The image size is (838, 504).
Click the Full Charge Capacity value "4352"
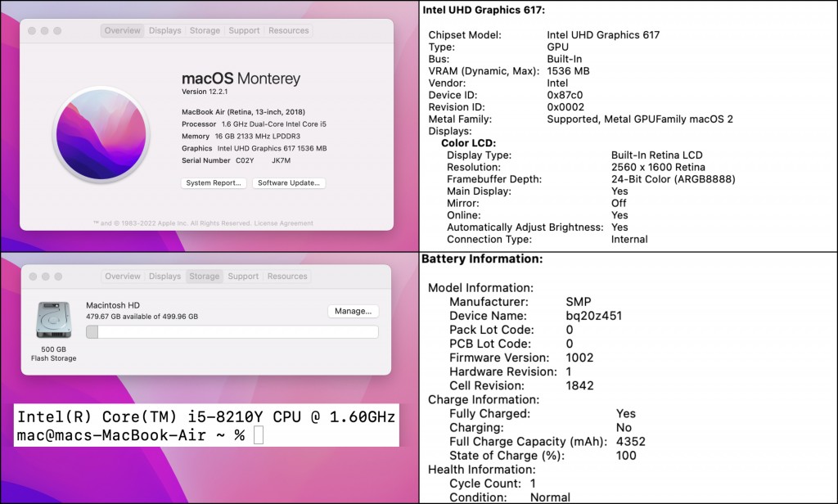(631, 442)
